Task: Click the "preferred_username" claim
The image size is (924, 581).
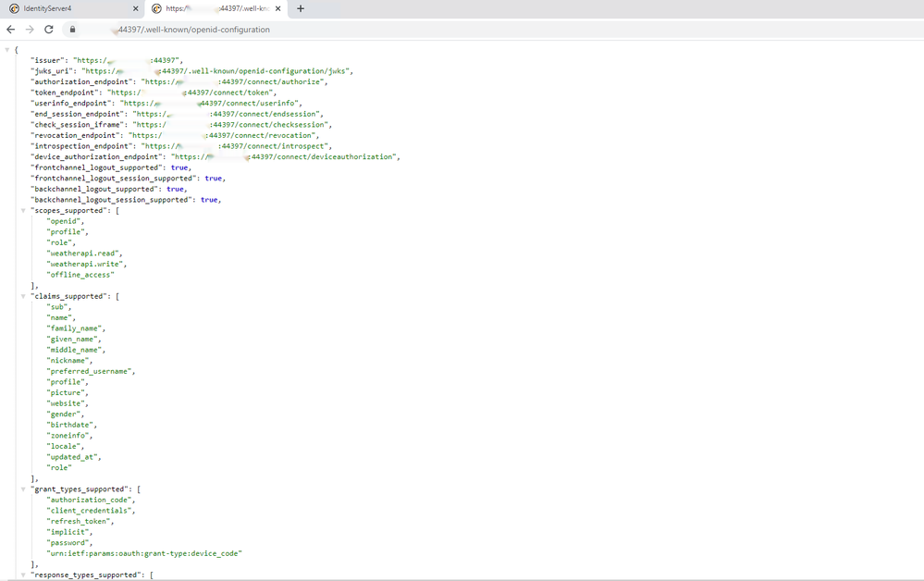Action: click(89, 371)
